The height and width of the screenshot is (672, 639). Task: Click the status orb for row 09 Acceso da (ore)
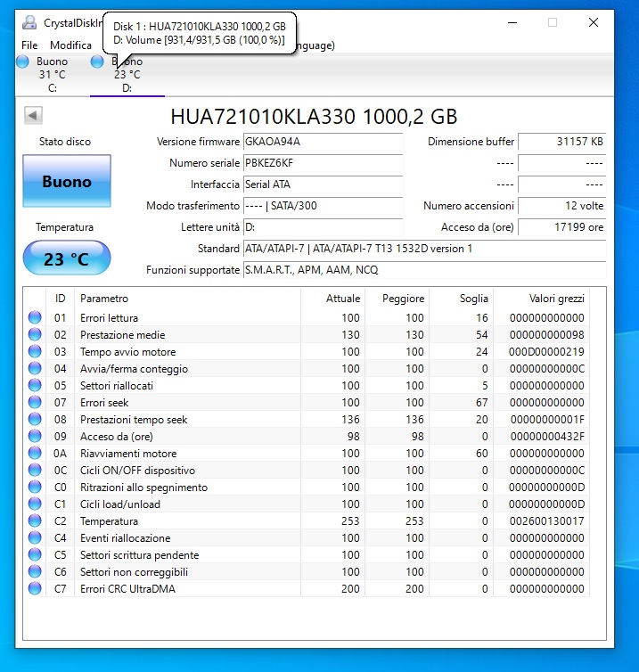click(x=35, y=436)
